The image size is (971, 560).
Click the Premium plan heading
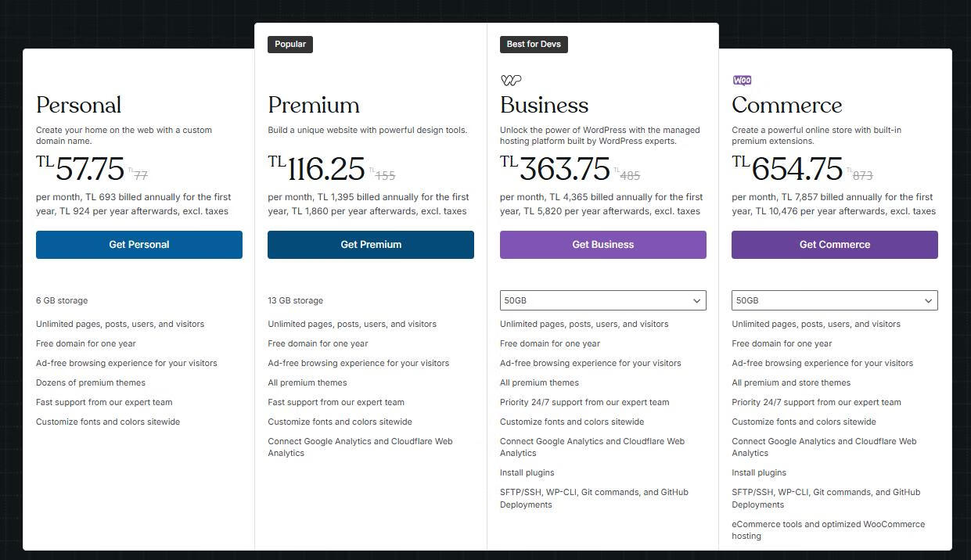point(314,106)
